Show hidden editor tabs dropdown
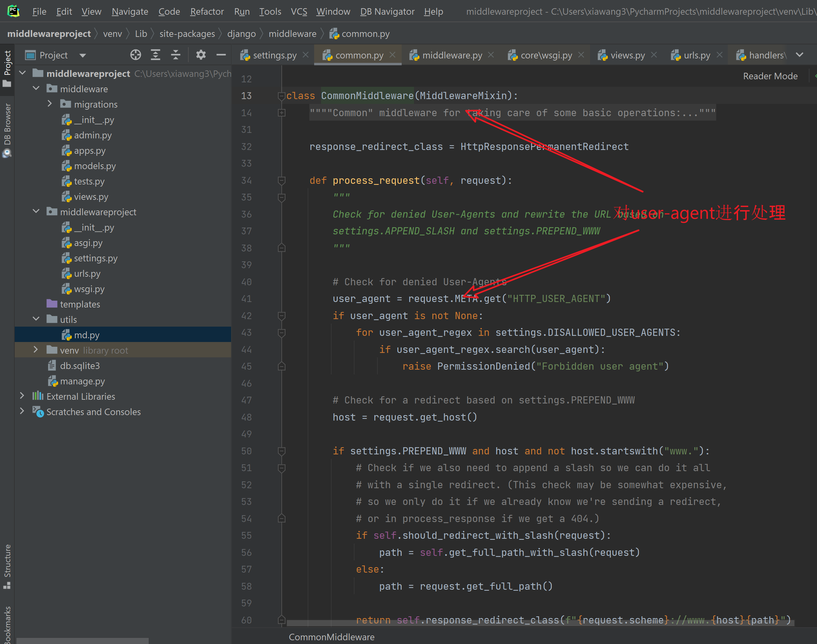The height and width of the screenshot is (644, 817). 799,55
